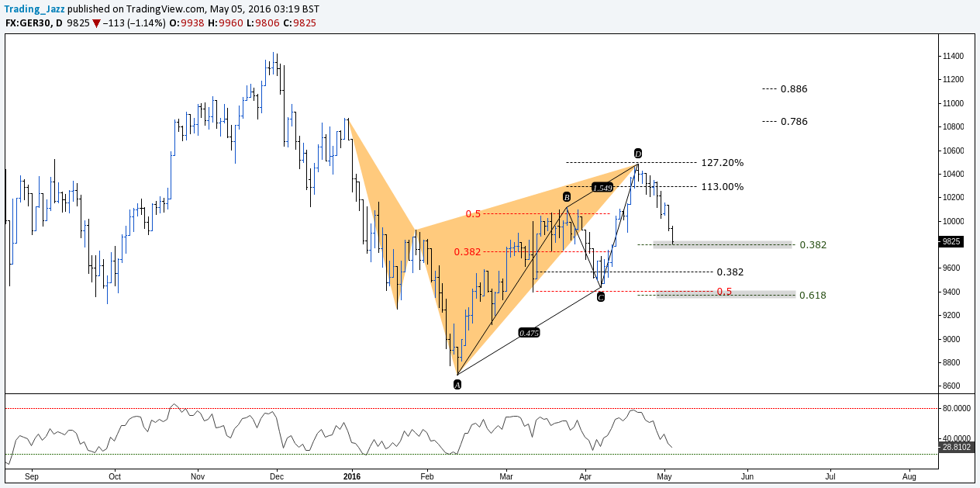This screenshot has height=488, width=980.
Task: Click the 0.786 retracement label
Action: coord(794,122)
